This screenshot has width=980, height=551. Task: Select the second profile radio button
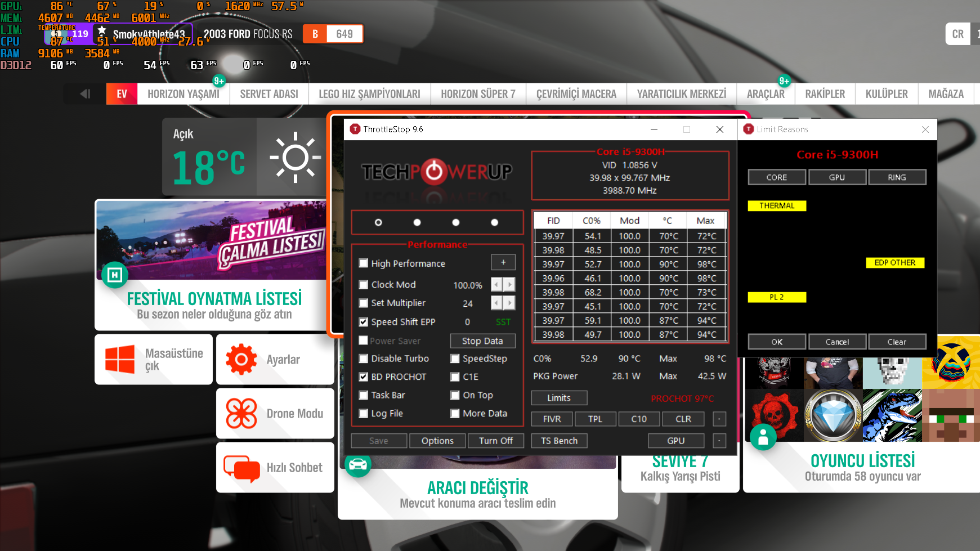417,222
